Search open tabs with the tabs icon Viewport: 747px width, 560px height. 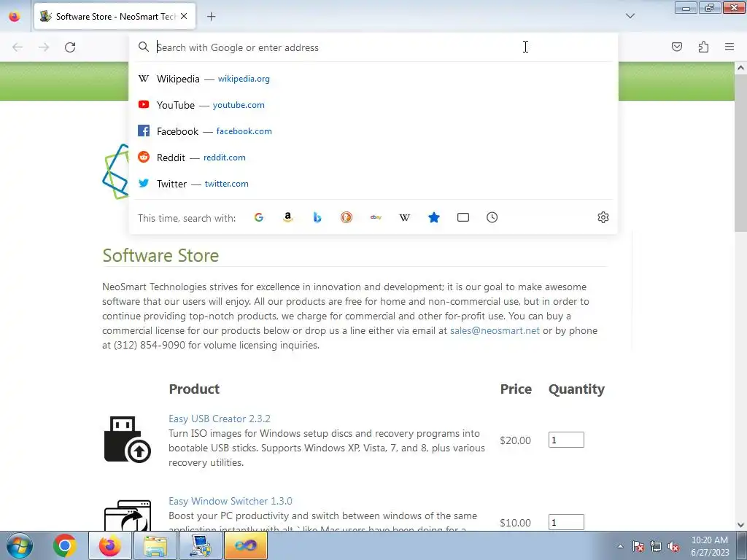(463, 217)
